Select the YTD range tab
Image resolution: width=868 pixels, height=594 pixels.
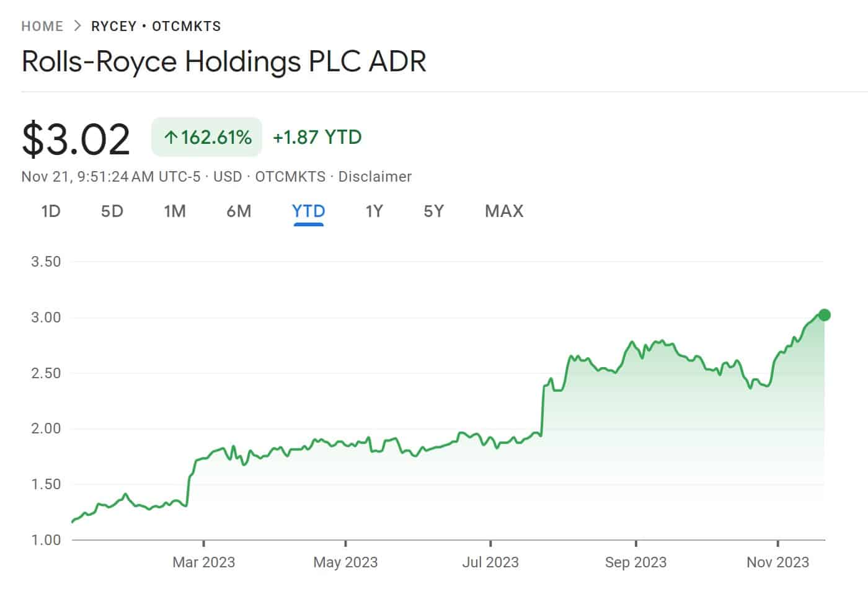click(308, 211)
